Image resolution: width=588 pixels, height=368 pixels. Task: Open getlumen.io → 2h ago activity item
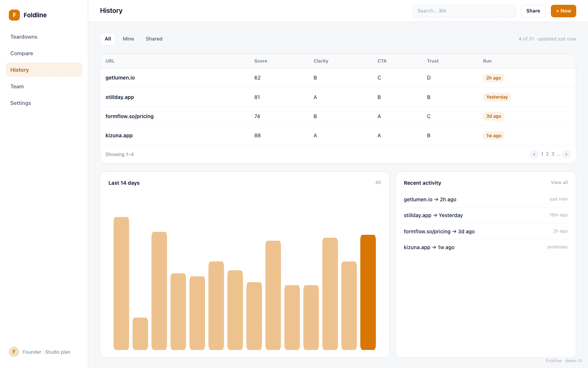pyautogui.click(x=485, y=199)
